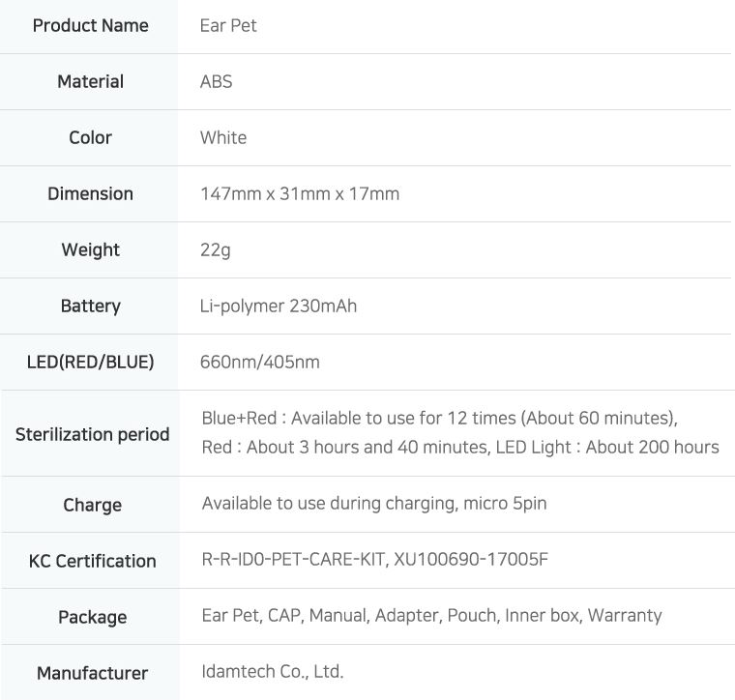Select the 22g weight value
The image size is (735, 700).
click(x=216, y=250)
